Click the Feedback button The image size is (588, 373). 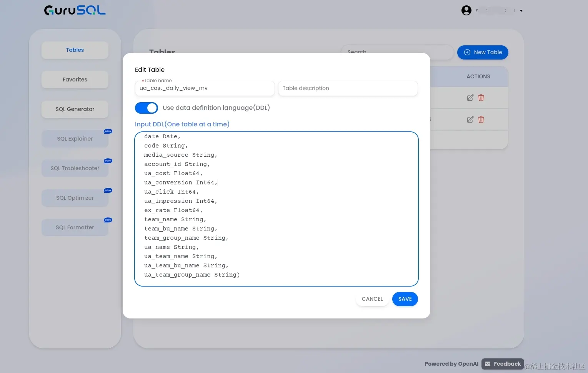pos(503,363)
